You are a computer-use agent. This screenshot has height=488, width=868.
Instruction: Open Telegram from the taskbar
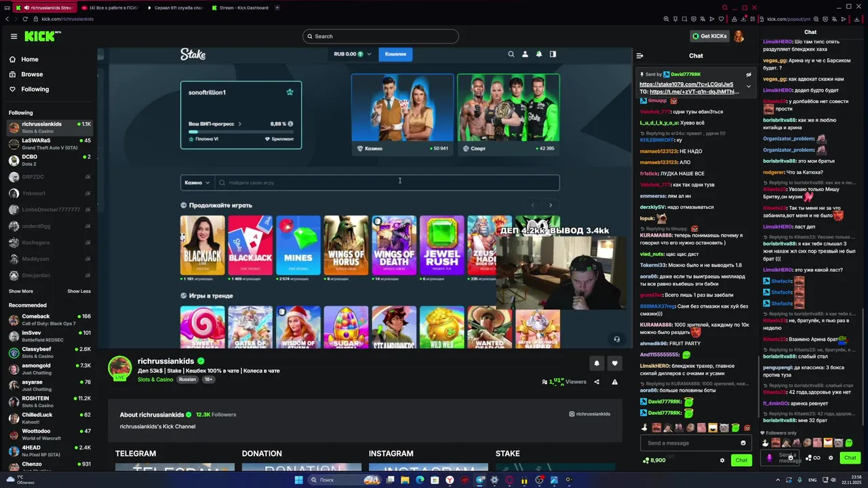click(479, 480)
